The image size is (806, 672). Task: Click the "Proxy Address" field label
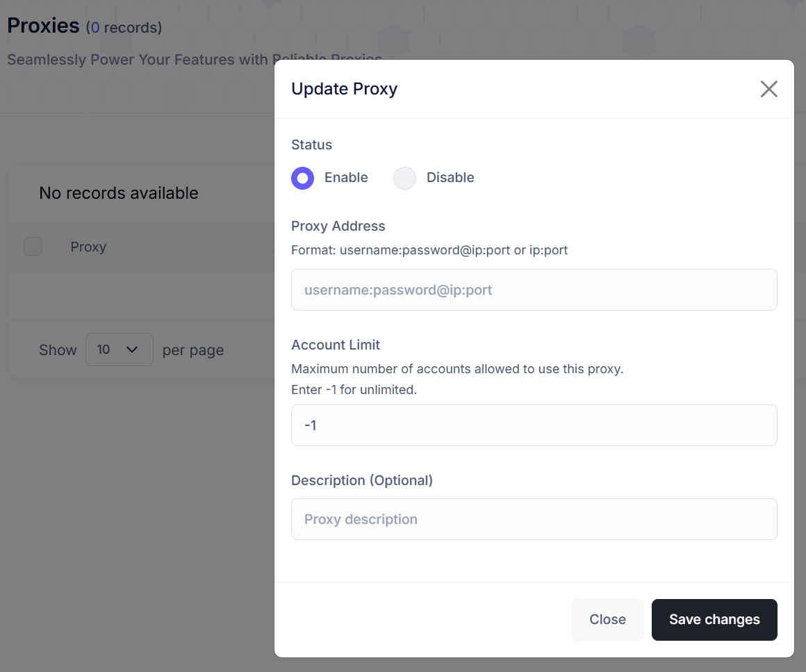pos(338,226)
